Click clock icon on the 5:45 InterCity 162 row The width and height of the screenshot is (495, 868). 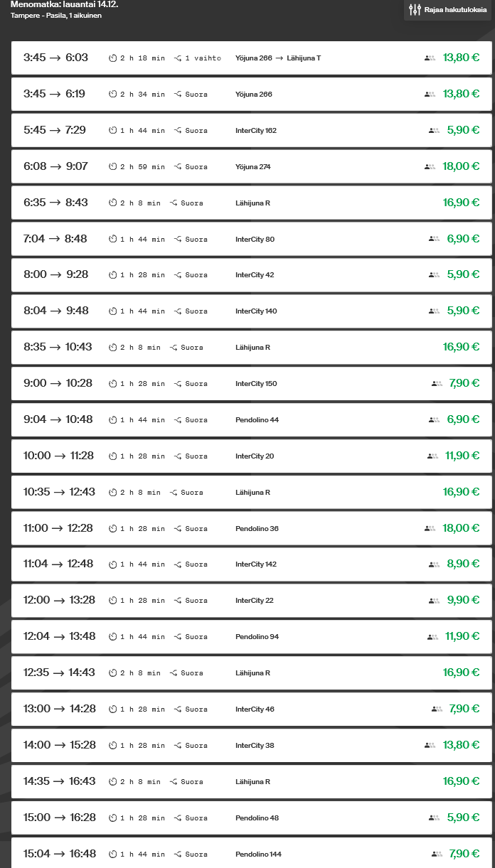(x=112, y=131)
